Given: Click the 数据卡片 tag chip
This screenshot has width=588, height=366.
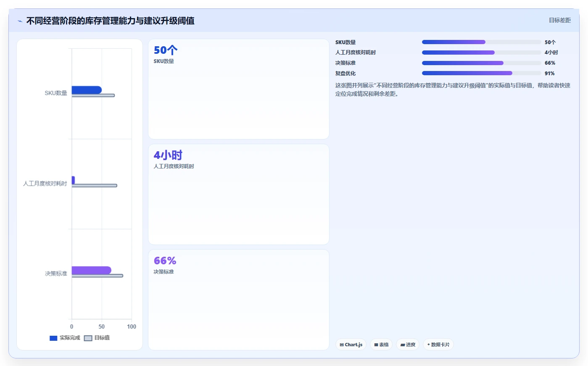Looking at the screenshot, I should click(x=438, y=345).
